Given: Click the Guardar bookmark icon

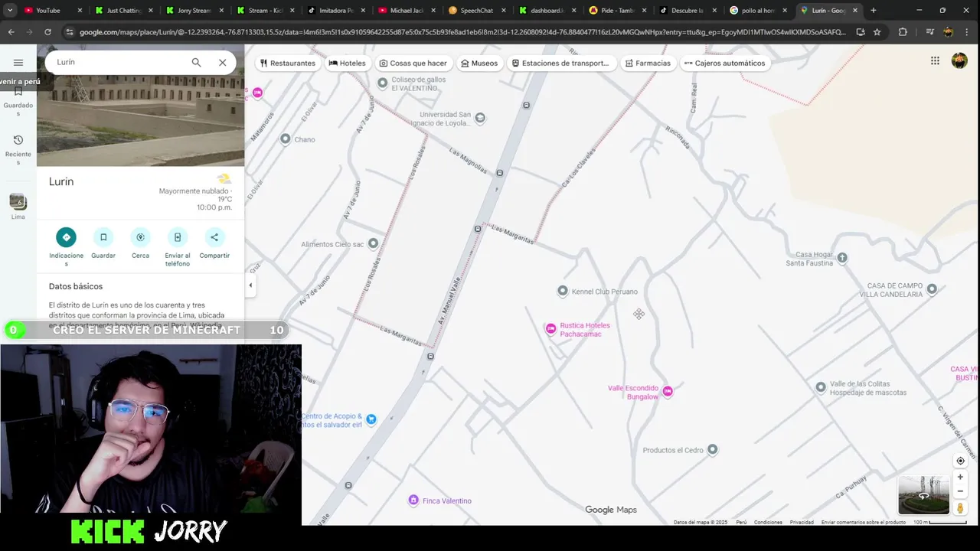Looking at the screenshot, I should [x=103, y=237].
